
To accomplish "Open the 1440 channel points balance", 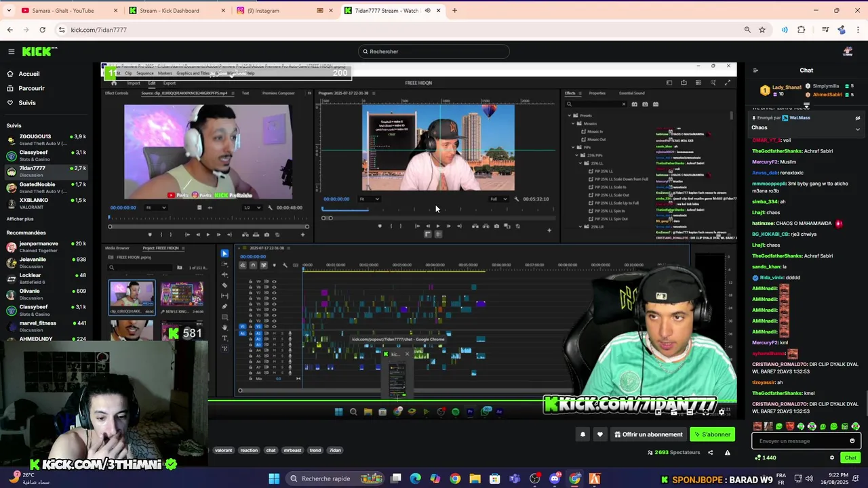I will [x=766, y=457].
